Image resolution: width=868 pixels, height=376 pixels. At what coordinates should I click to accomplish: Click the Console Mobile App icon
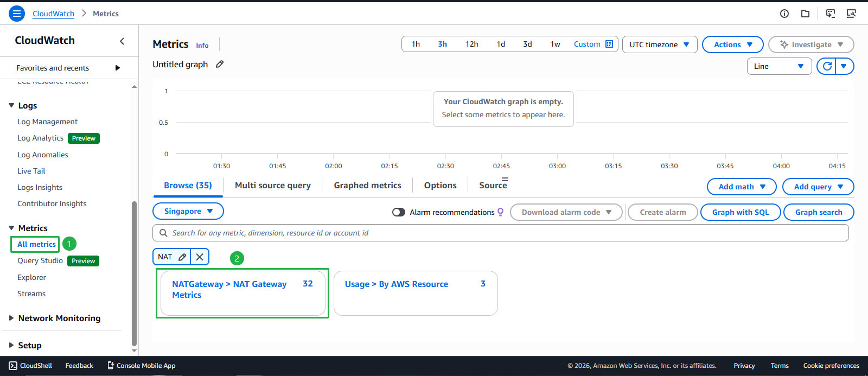(110, 366)
